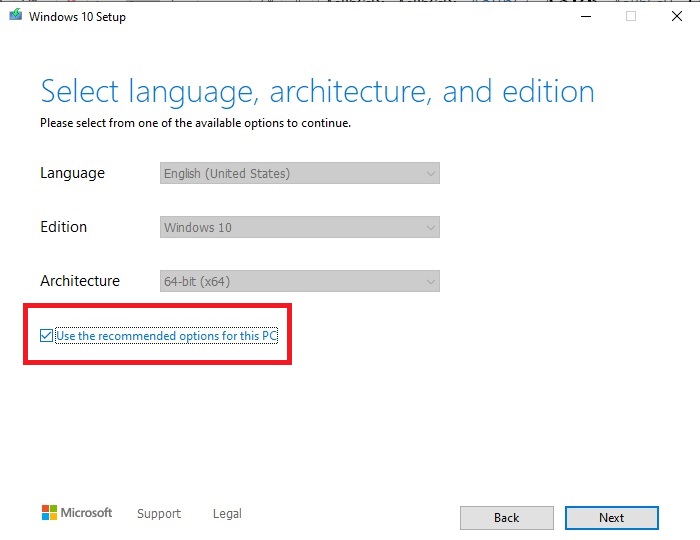Click the Architecture field label
This screenshot has width=700, height=540.
coord(80,281)
